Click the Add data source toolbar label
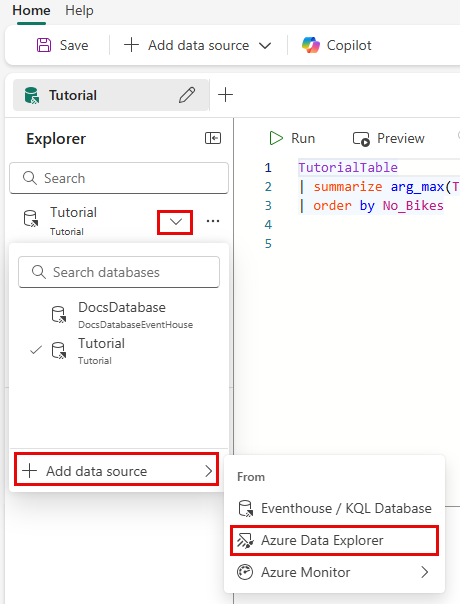The width and height of the screenshot is (460, 604). click(198, 45)
